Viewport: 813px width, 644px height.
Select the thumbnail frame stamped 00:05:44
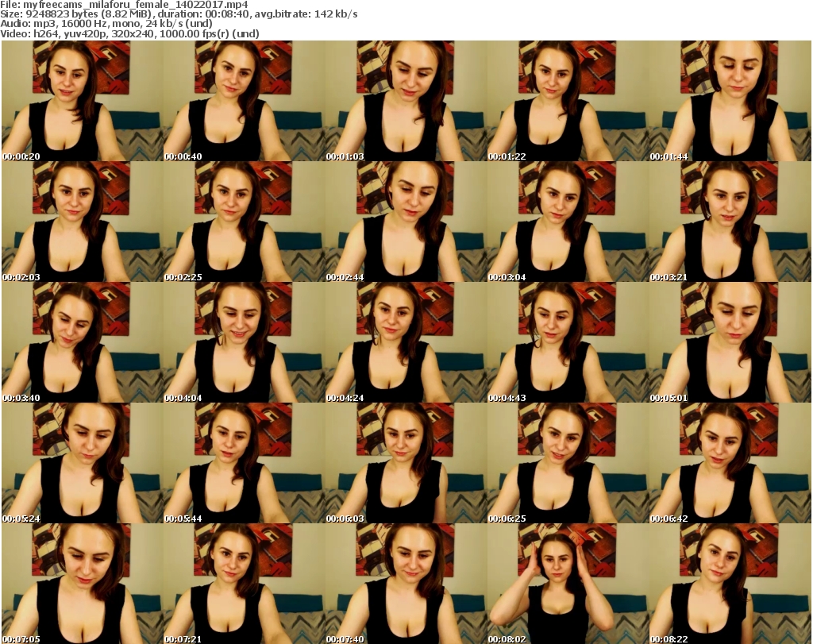245,463
